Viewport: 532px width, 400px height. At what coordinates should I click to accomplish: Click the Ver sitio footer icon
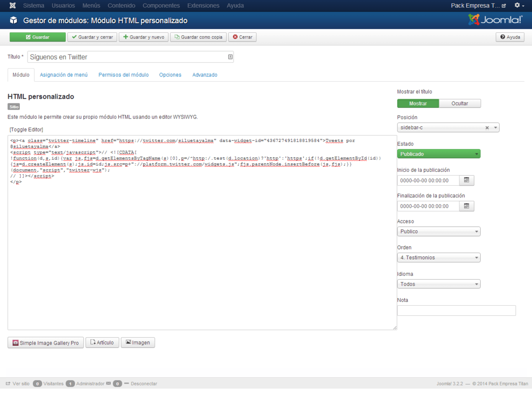[8, 384]
